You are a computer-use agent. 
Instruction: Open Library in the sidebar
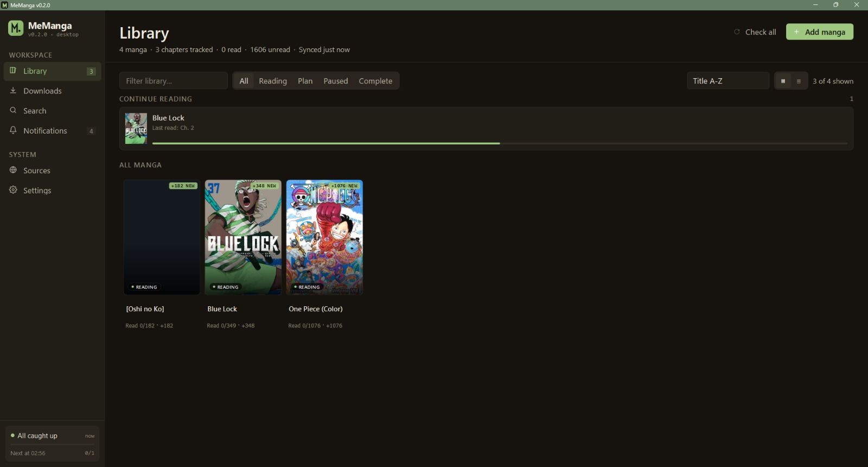point(53,71)
